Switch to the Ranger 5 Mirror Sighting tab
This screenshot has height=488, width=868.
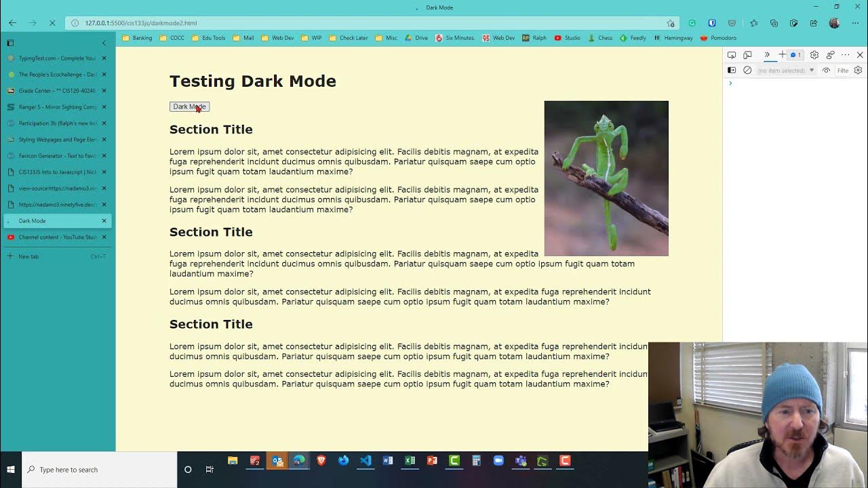tap(58, 107)
